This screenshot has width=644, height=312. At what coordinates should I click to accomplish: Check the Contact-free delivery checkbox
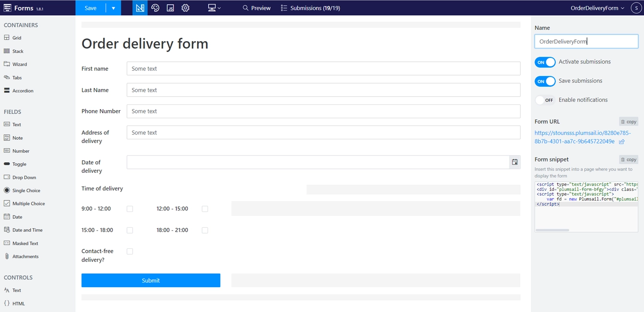(x=130, y=252)
